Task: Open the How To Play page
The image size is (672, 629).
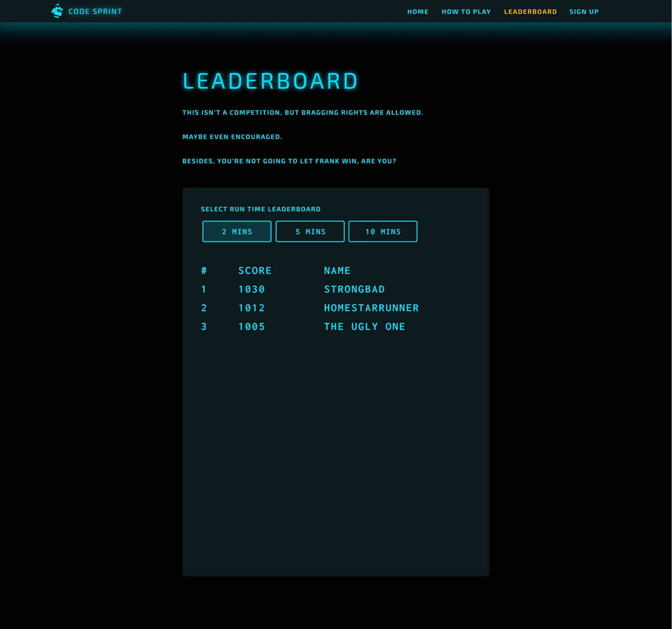Action: pyautogui.click(x=466, y=12)
